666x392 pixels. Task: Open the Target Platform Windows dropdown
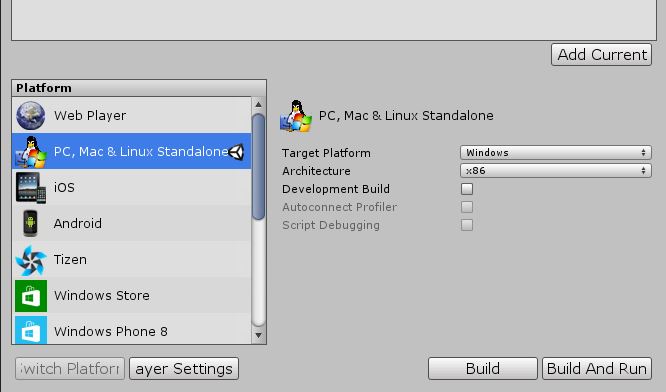[x=556, y=152]
